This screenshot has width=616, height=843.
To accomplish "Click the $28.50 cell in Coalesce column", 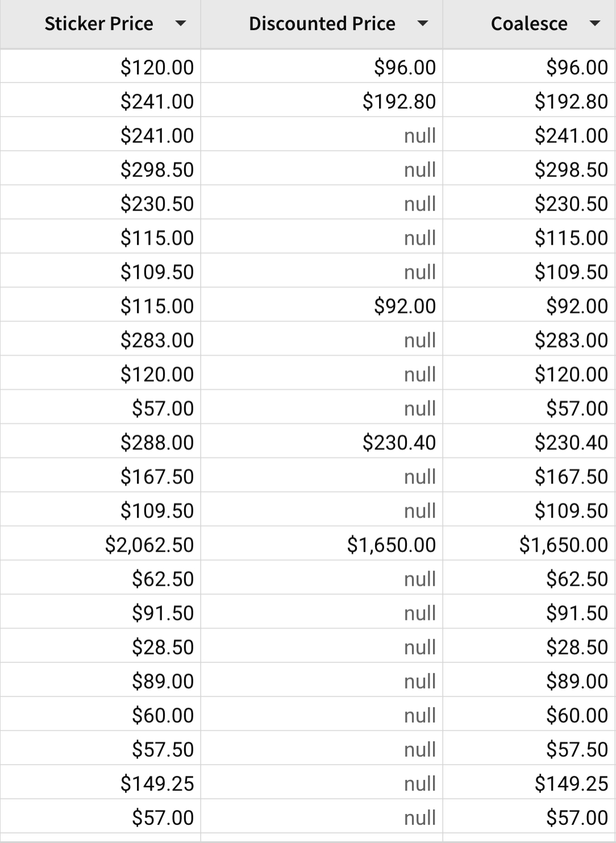I will pyautogui.click(x=577, y=647).
